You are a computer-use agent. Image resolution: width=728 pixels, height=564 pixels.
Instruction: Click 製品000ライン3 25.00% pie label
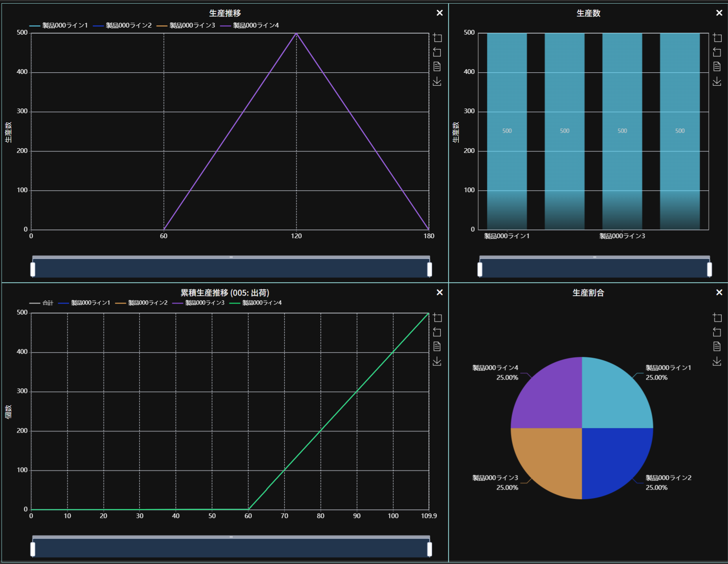coord(495,483)
